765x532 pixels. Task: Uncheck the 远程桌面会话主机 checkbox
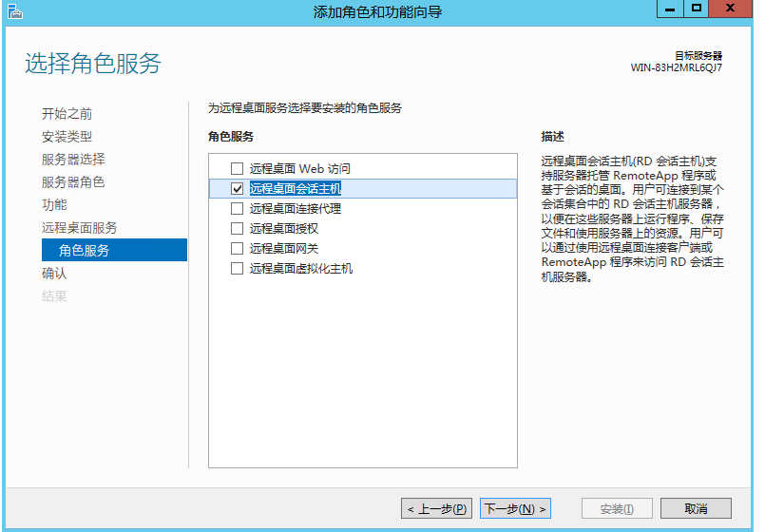click(238, 188)
